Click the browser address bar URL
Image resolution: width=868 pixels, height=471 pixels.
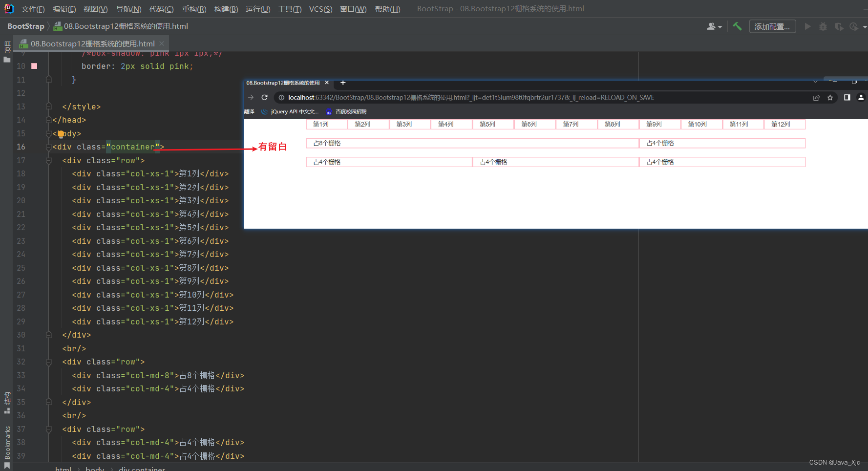click(471, 98)
